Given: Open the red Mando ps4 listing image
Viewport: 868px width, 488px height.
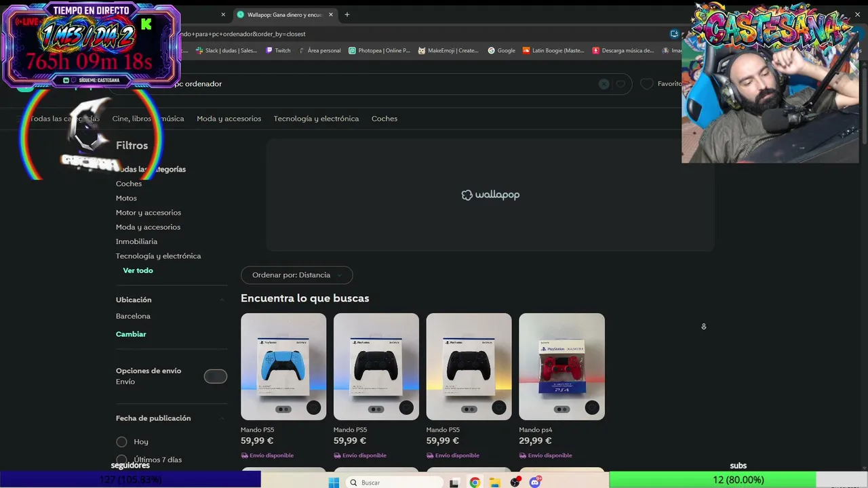Looking at the screenshot, I should pos(561,367).
